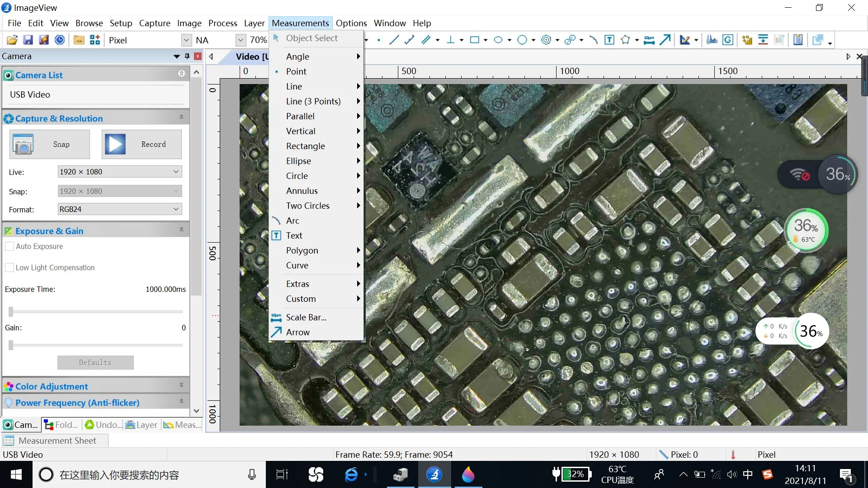Select the Polygon tool in toolbar
The image size is (868, 488).
coord(625,40)
